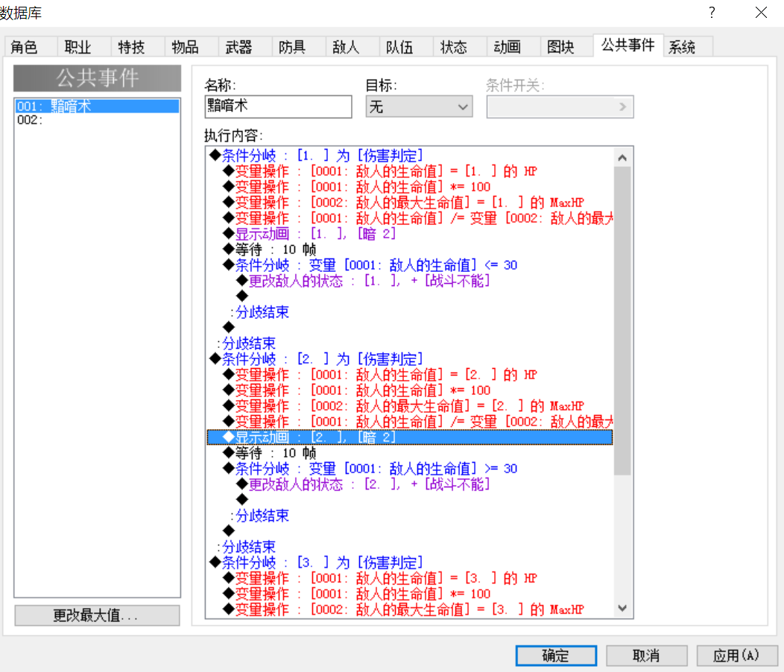Close the 数据库 dialog
Image resolution: width=784 pixels, height=672 pixels.
[x=761, y=13]
